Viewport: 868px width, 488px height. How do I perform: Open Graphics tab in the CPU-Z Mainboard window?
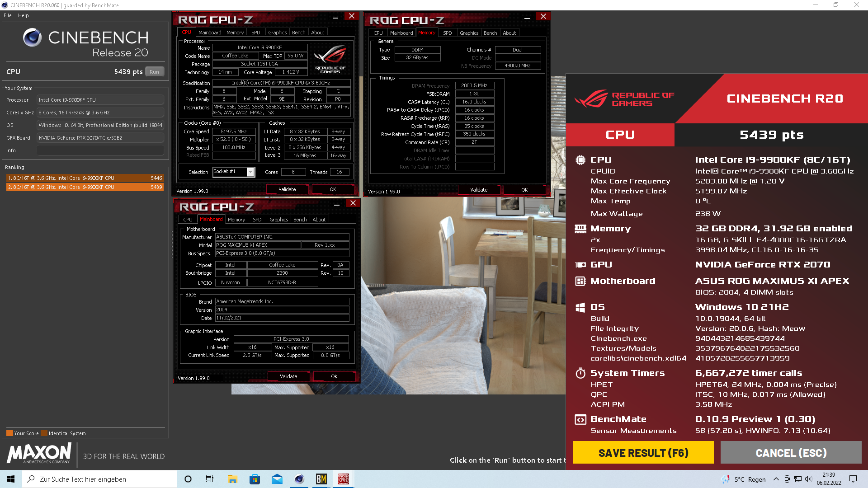click(x=278, y=220)
